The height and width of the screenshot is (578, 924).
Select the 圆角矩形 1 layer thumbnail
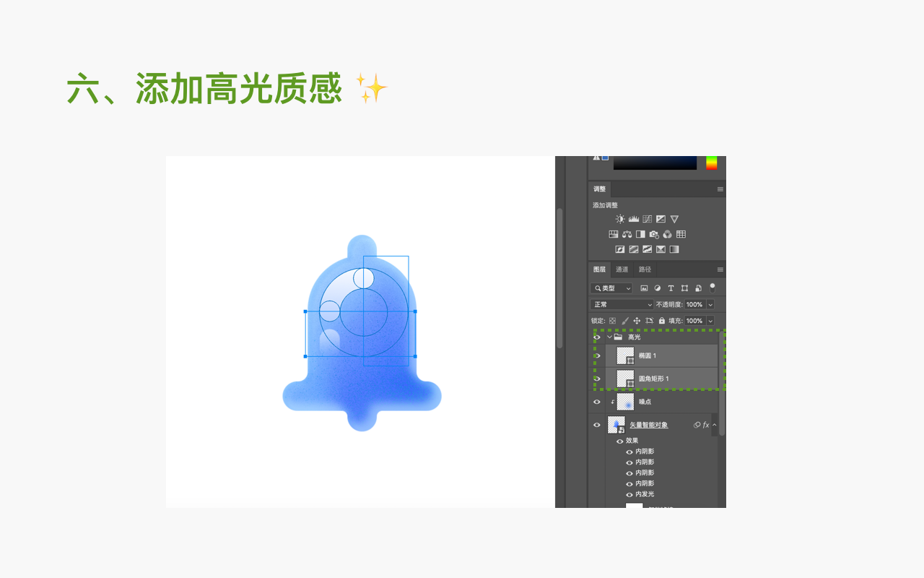pos(625,379)
